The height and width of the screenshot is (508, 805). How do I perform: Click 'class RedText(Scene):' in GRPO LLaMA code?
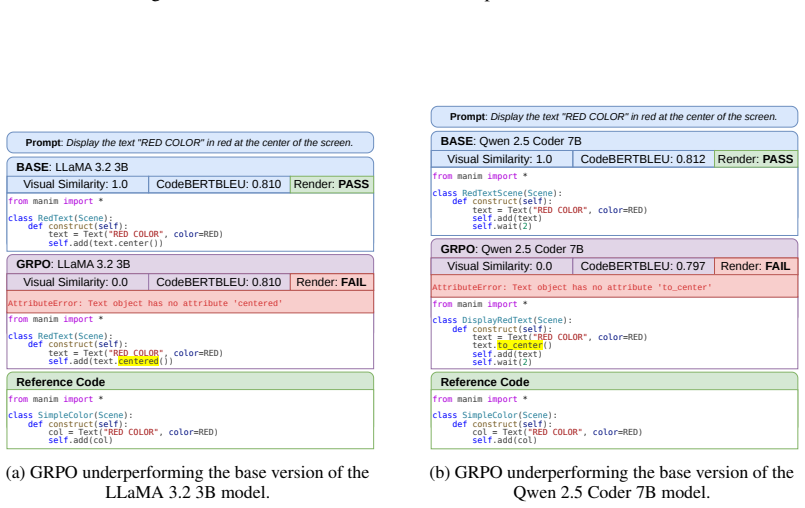[x=60, y=336]
